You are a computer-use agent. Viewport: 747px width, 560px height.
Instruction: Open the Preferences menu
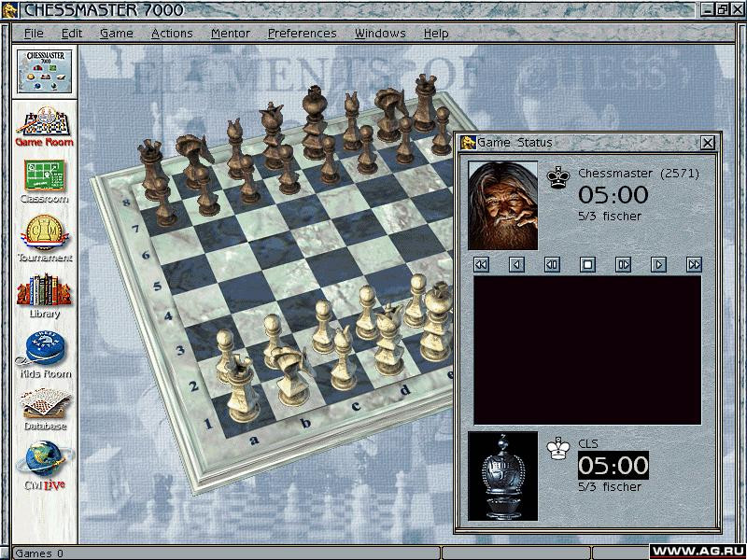(302, 34)
